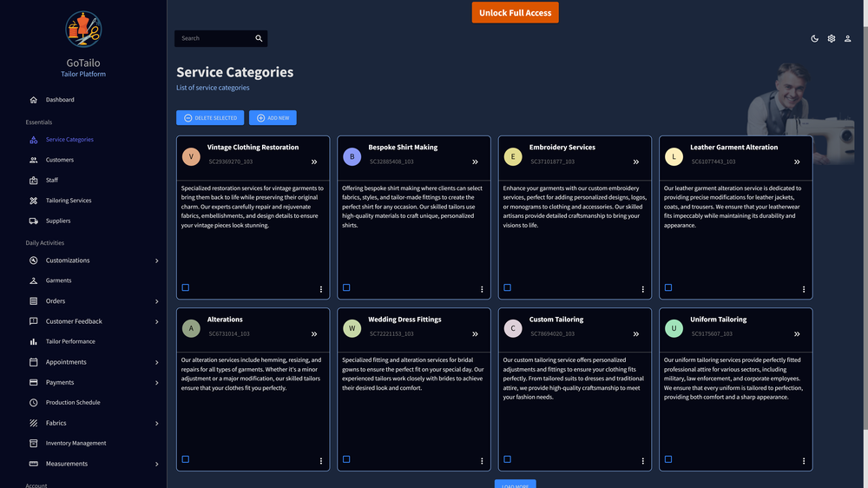Viewport: 868px width, 488px height.
Task: Click the Production Schedule clock icon
Action: pos(33,403)
